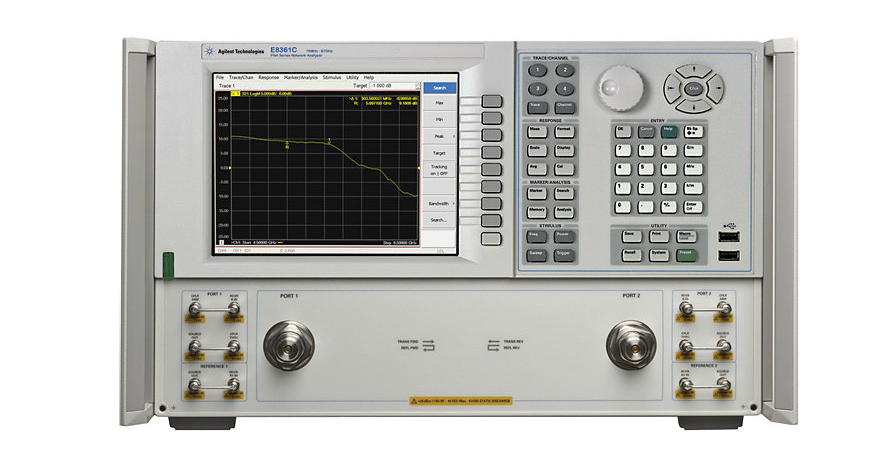Push the teal Help key in Entry group
872x476 pixels.
point(669,132)
